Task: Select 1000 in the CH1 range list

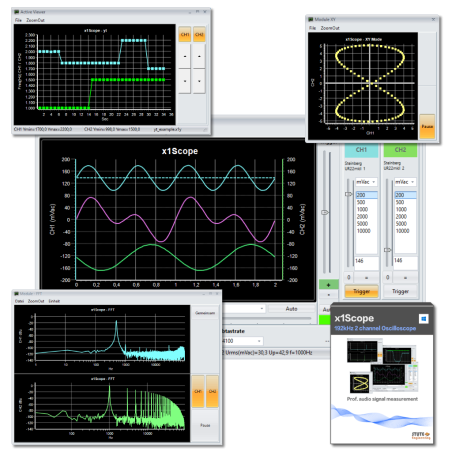Action: 367,209
